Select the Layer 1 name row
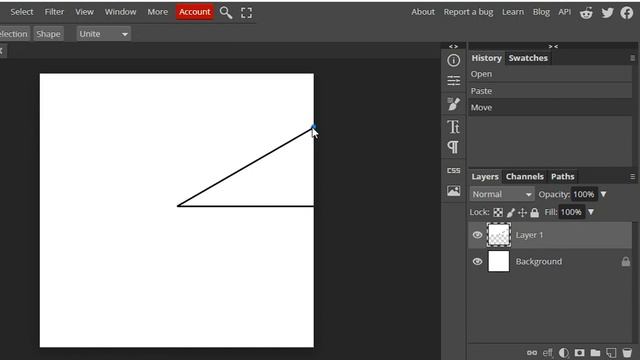The height and width of the screenshot is (360, 640). click(550, 235)
